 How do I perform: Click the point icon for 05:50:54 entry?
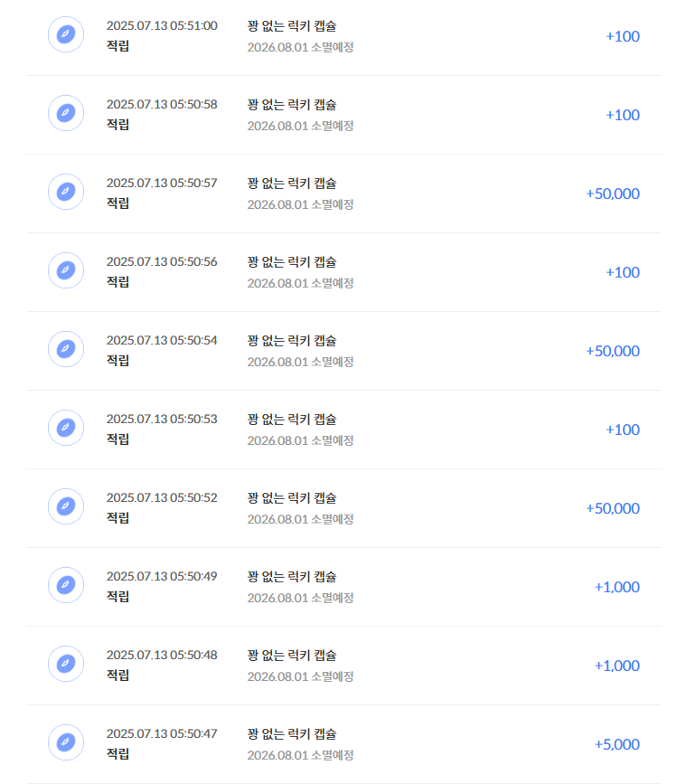(x=65, y=349)
